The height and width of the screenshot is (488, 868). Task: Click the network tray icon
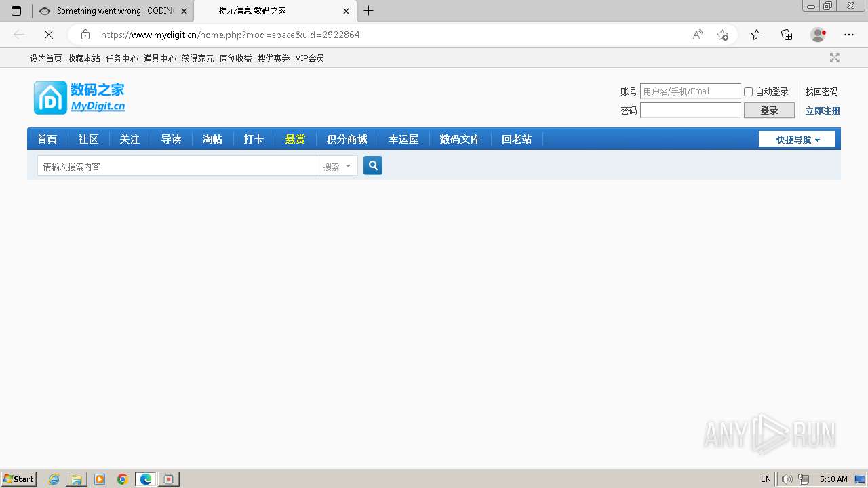coord(804,479)
